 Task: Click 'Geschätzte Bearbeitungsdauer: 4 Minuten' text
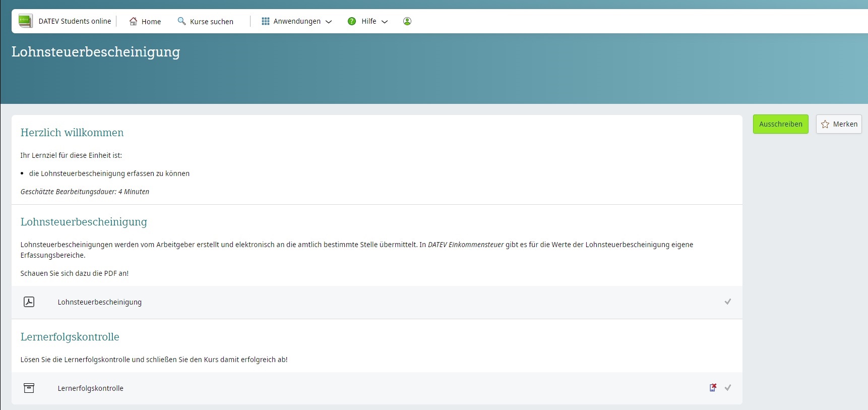pos(85,192)
